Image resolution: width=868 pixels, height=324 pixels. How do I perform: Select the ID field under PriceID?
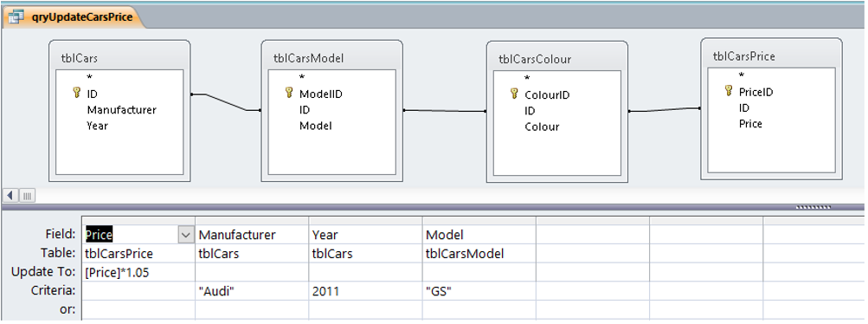pos(744,107)
